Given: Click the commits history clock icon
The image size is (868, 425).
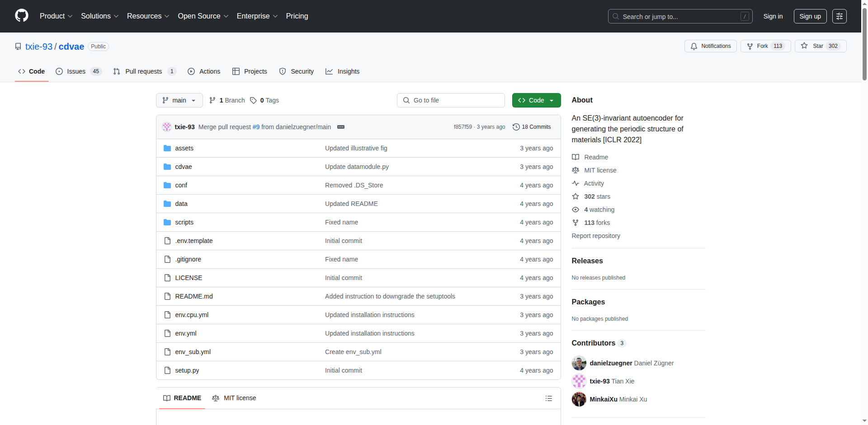Looking at the screenshot, I should [x=516, y=127].
